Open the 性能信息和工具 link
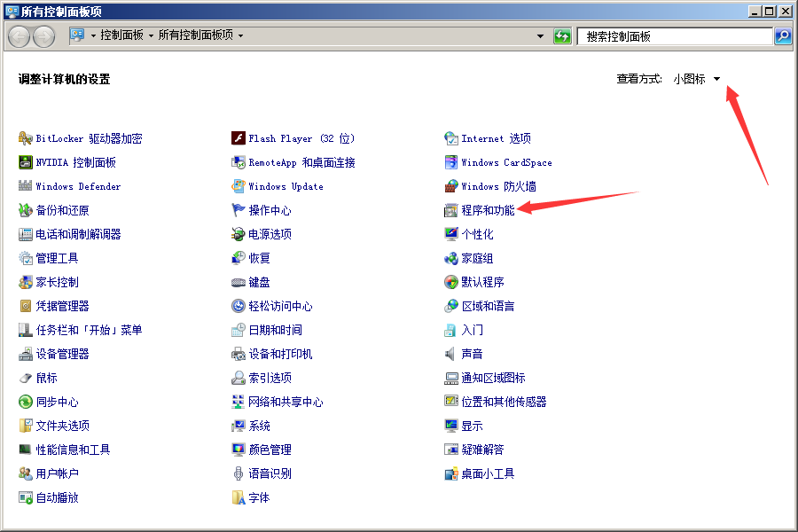The height and width of the screenshot is (532, 798). click(73, 450)
